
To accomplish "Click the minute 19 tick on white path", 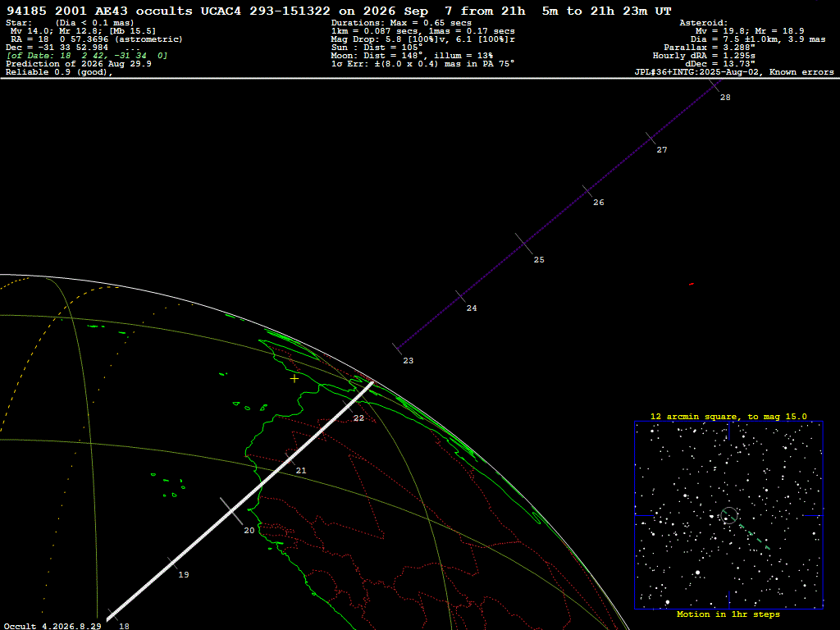I will 172,564.
